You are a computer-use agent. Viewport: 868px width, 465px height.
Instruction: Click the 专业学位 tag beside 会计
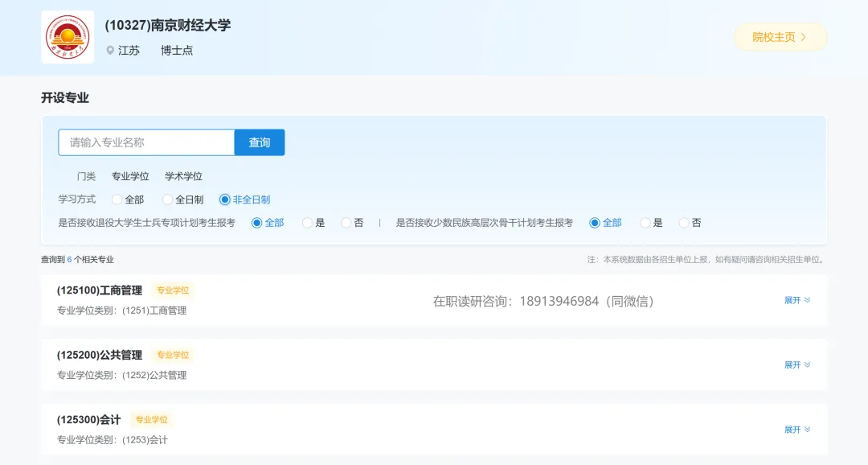point(151,420)
